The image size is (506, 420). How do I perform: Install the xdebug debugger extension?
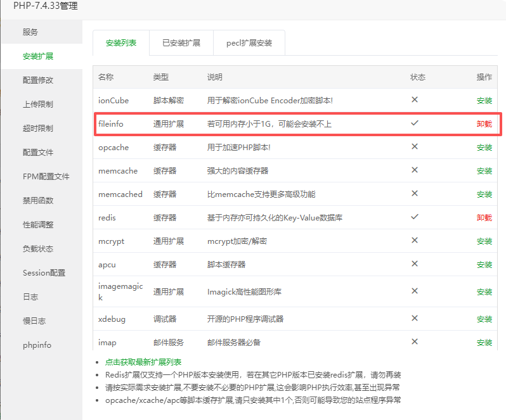484,319
